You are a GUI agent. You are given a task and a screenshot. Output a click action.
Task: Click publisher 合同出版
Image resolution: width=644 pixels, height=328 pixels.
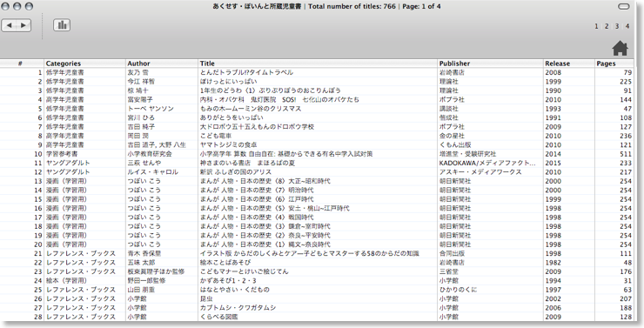(x=452, y=253)
